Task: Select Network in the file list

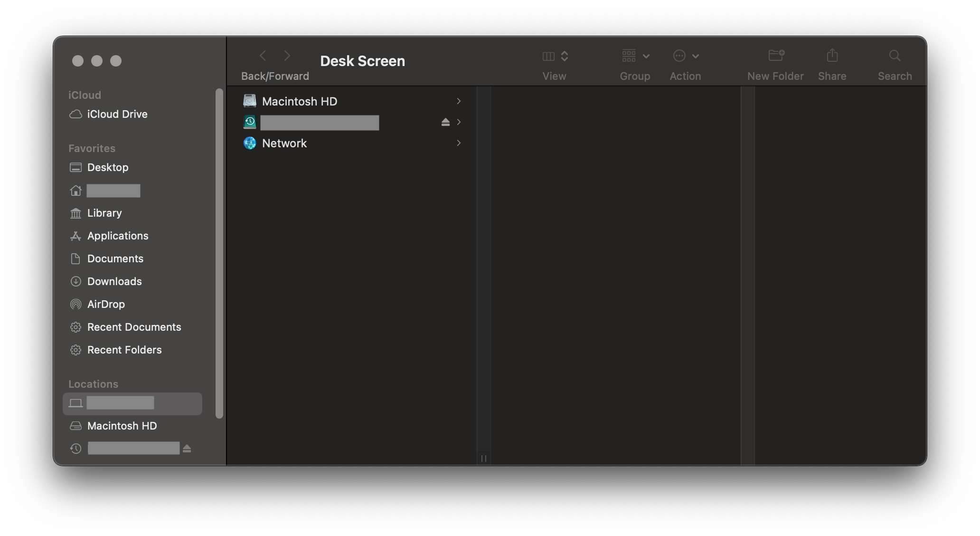Action: coord(284,143)
